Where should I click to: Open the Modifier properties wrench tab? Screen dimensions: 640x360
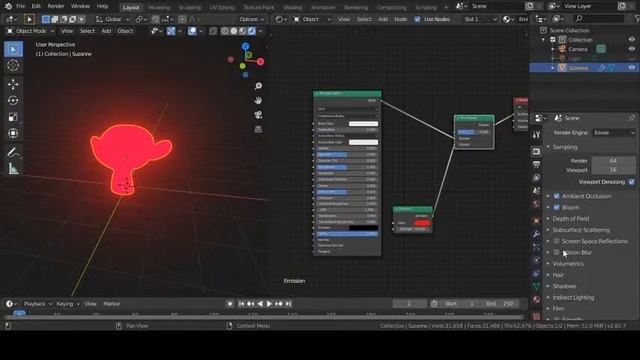(536, 234)
